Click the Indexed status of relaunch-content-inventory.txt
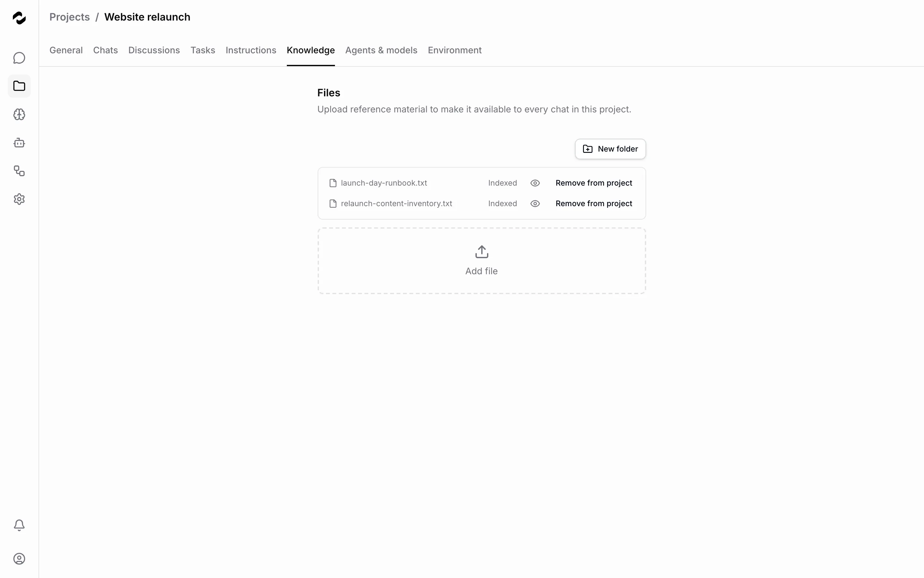The image size is (924, 578). pyautogui.click(x=502, y=204)
